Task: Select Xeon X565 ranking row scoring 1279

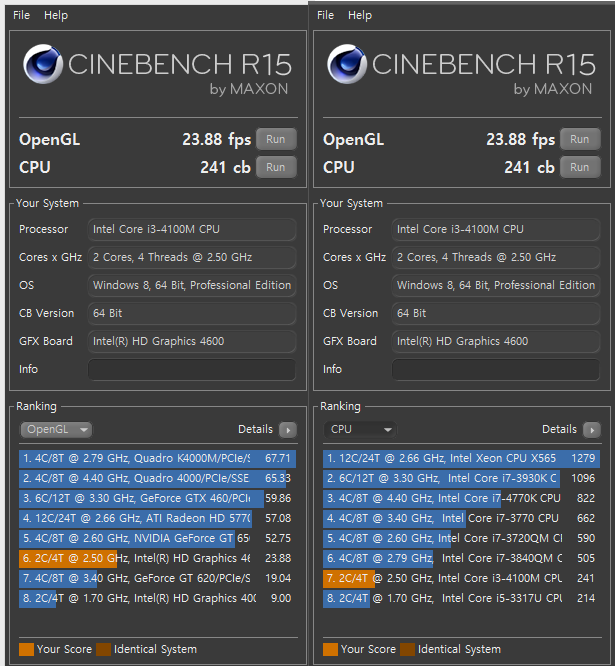Action: coord(462,458)
